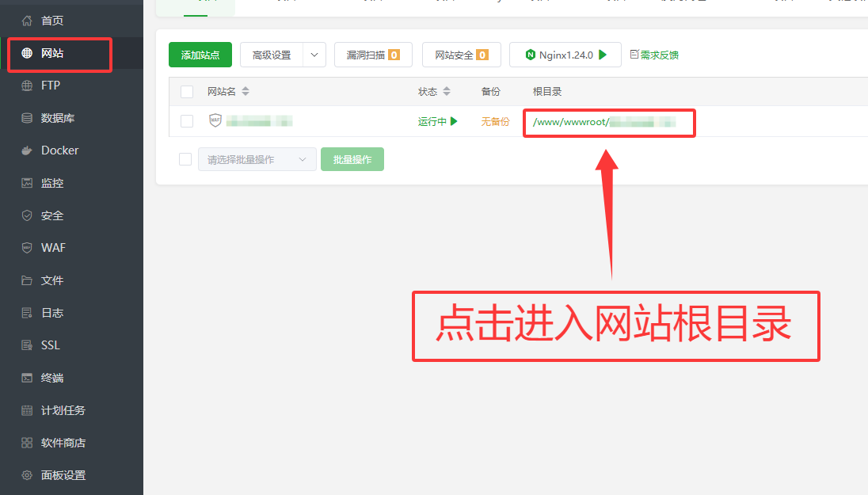Screen dimensions: 868x495
Task: Click the Nginx green play icon
Action: 603,55
